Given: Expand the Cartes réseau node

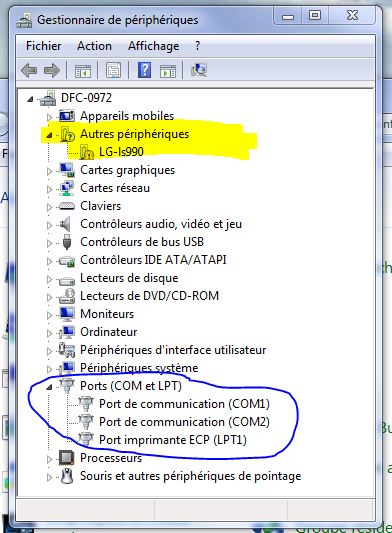Looking at the screenshot, I should [50, 189].
